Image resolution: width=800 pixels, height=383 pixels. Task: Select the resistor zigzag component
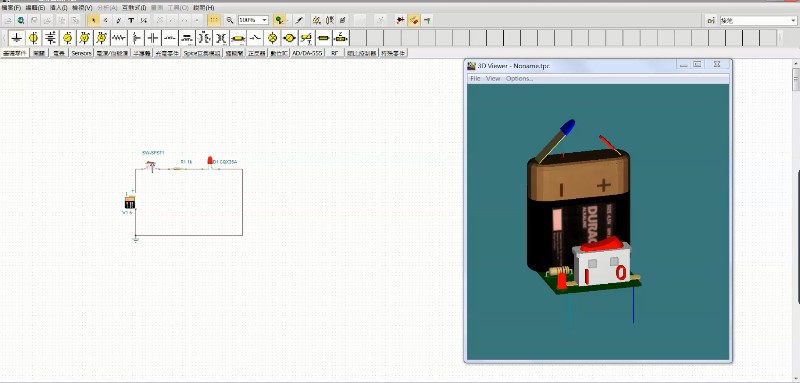[118, 38]
